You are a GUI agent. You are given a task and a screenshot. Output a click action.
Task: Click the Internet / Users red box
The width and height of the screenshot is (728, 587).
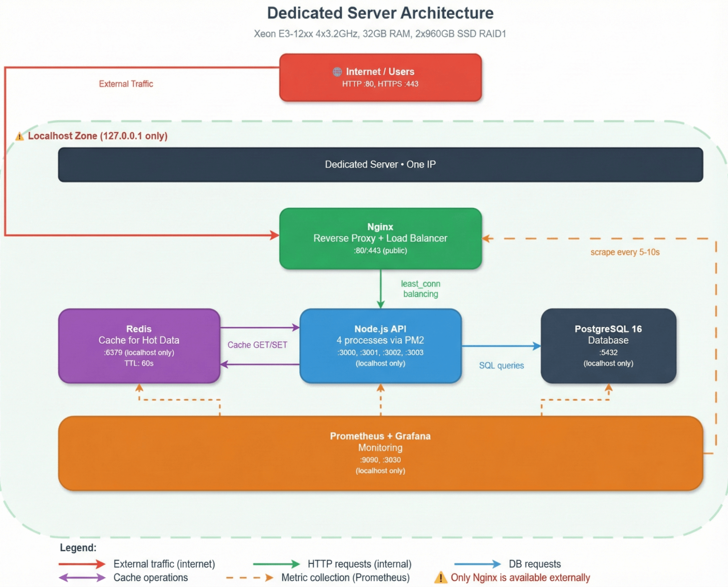[x=380, y=77]
